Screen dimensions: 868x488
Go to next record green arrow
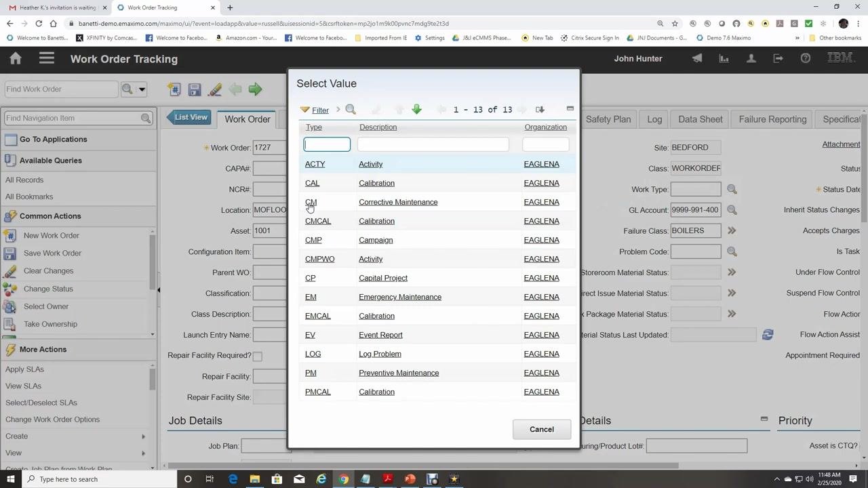(x=255, y=89)
